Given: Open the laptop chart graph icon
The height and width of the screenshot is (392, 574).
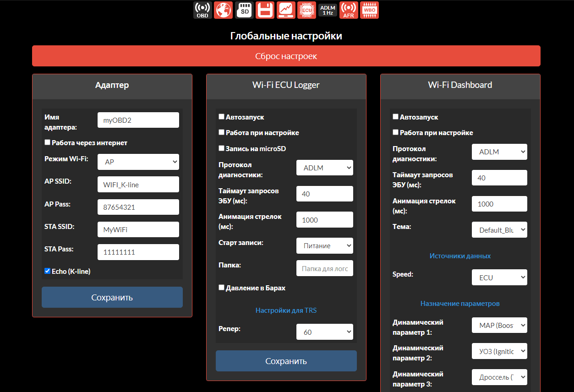Looking at the screenshot, I should click(286, 10).
